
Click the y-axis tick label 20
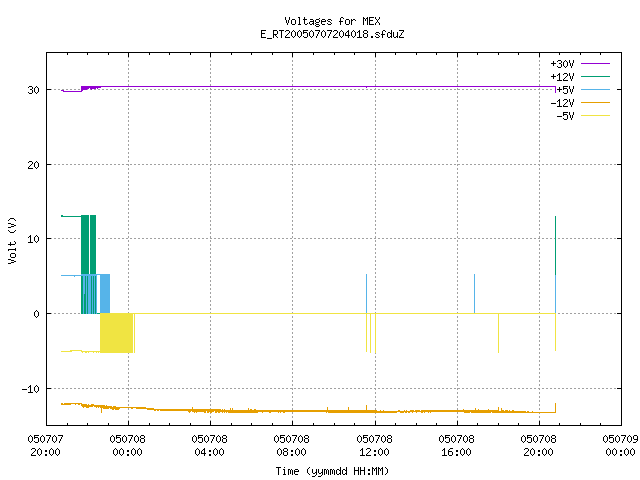coord(33,165)
